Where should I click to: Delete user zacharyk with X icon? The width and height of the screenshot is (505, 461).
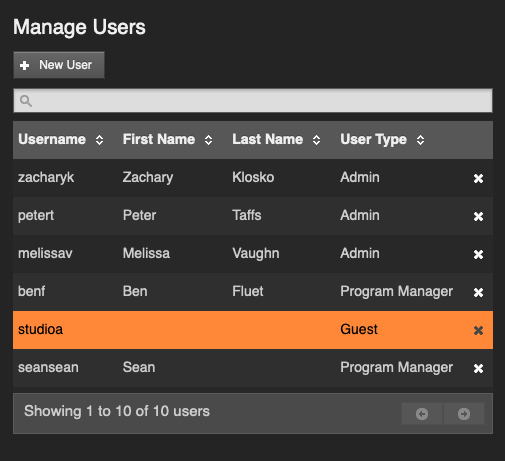click(x=478, y=178)
